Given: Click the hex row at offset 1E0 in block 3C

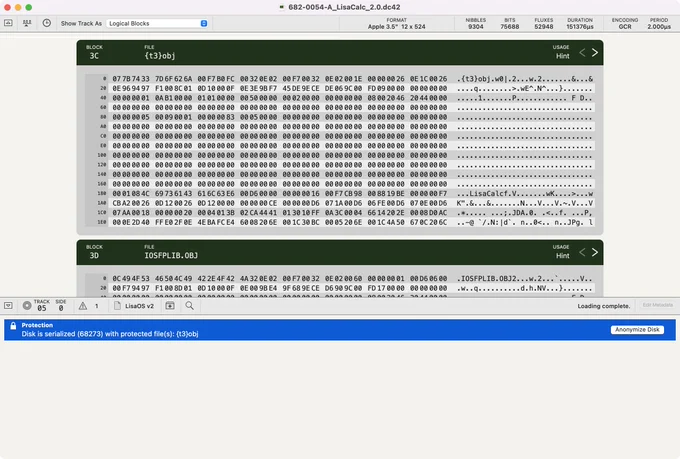Looking at the screenshot, I should [340, 222].
